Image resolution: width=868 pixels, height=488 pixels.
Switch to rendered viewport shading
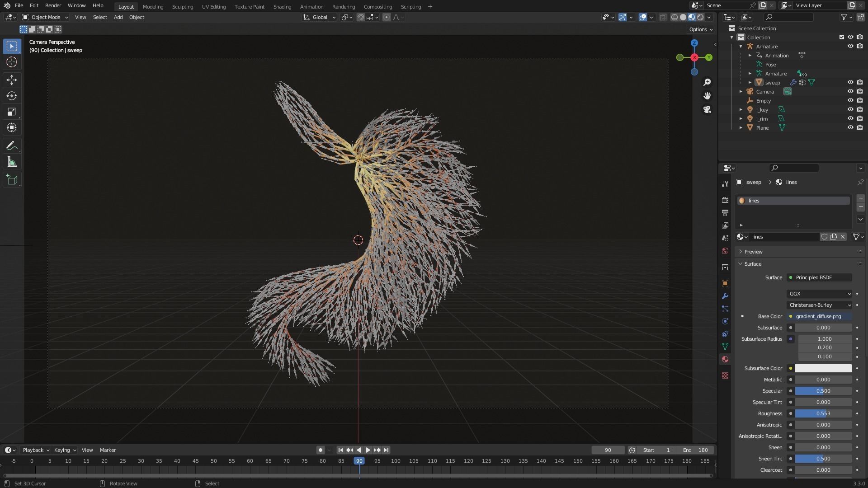point(700,17)
